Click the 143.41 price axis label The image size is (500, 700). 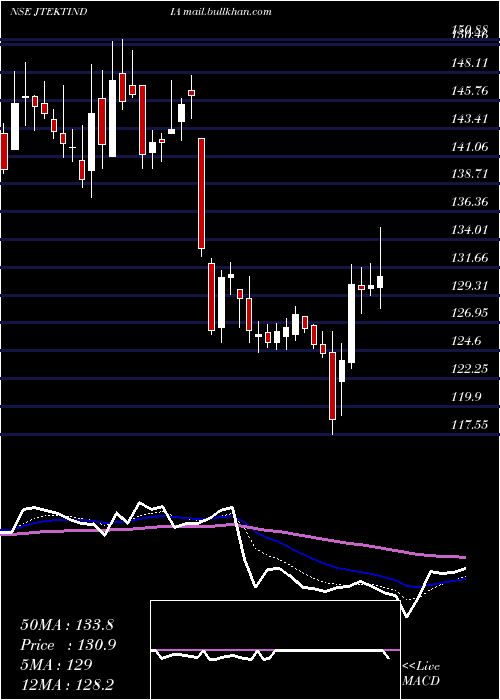[x=470, y=119]
